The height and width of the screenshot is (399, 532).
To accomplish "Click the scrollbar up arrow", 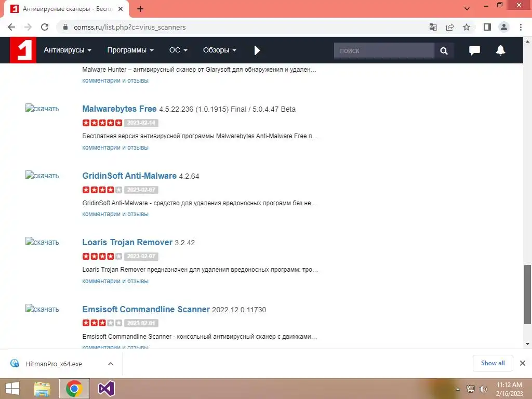I will 527,42.
